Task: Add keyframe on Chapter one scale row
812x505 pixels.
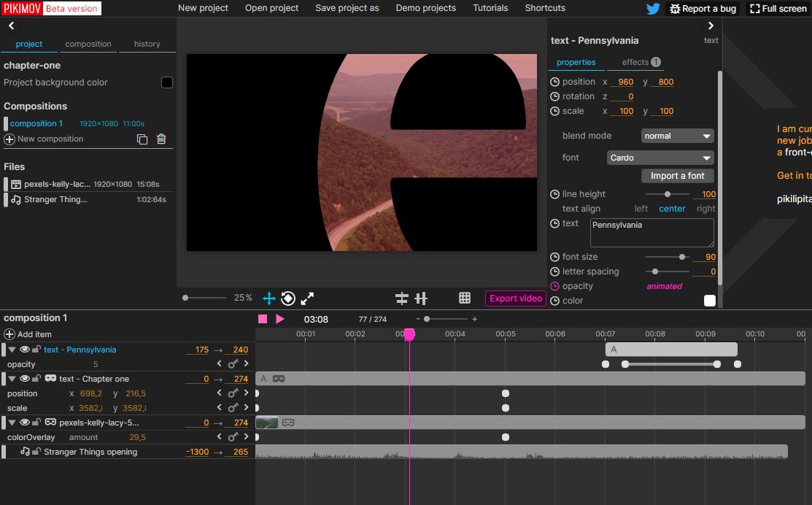Action: point(233,408)
